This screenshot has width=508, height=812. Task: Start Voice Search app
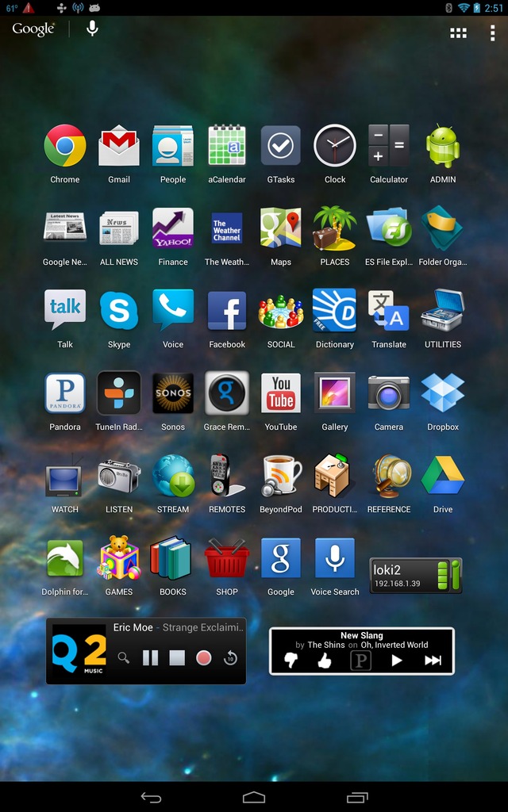coord(335,557)
